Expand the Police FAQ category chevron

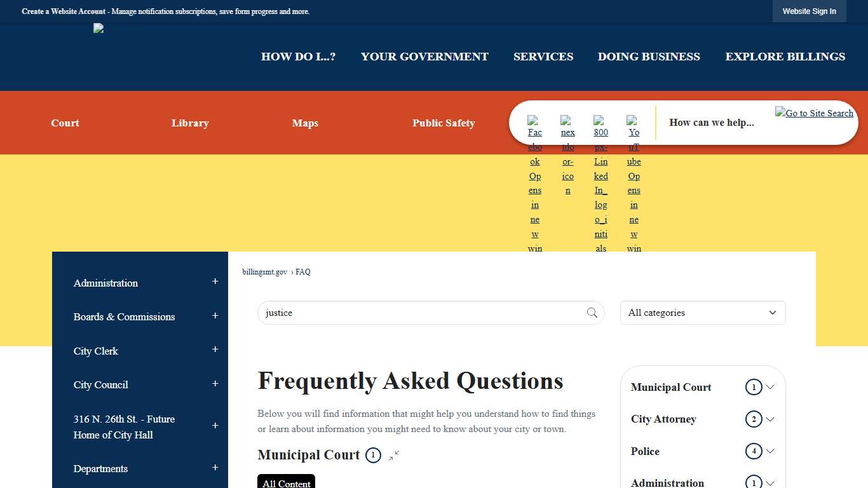click(771, 451)
